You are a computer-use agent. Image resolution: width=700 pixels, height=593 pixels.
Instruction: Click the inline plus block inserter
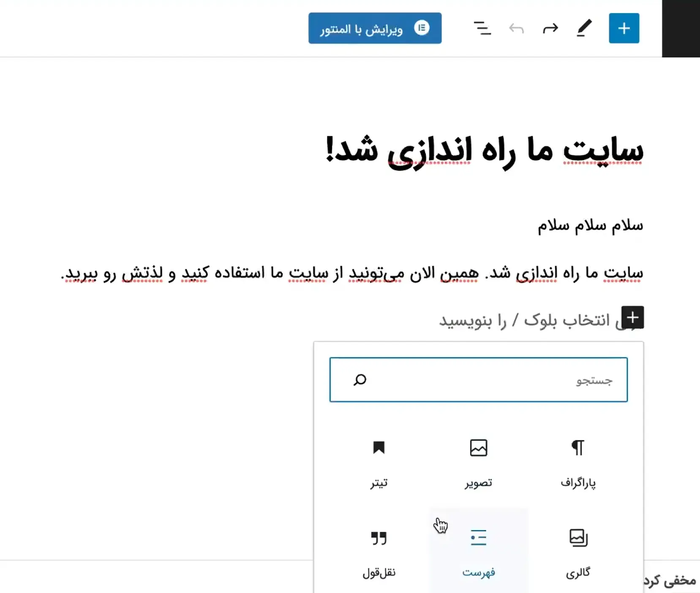[x=632, y=318]
